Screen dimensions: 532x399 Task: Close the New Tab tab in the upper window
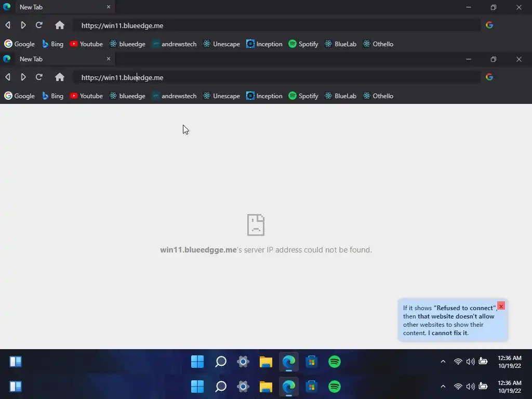109,7
